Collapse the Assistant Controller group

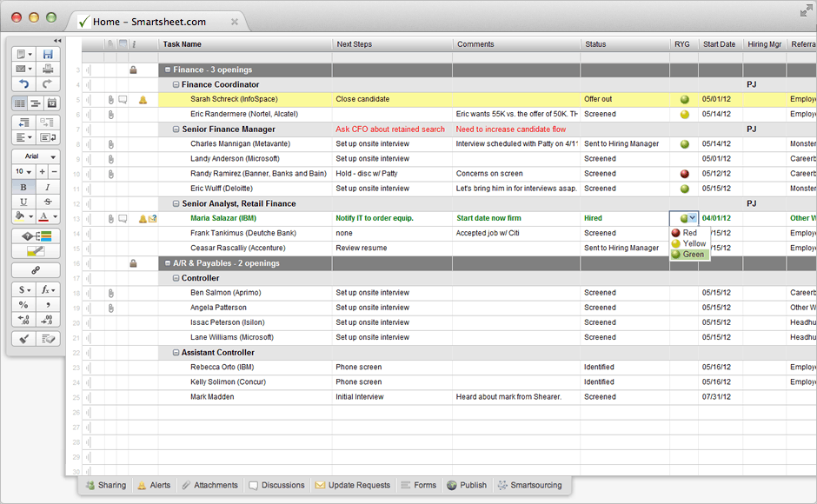tap(176, 353)
